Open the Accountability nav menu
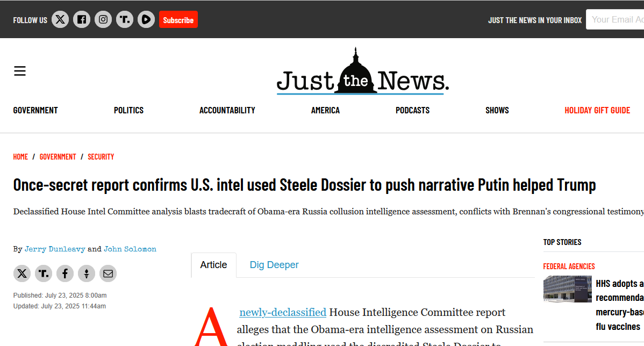The height and width of the screenshot is (346, 644). (x=227, y=110)
